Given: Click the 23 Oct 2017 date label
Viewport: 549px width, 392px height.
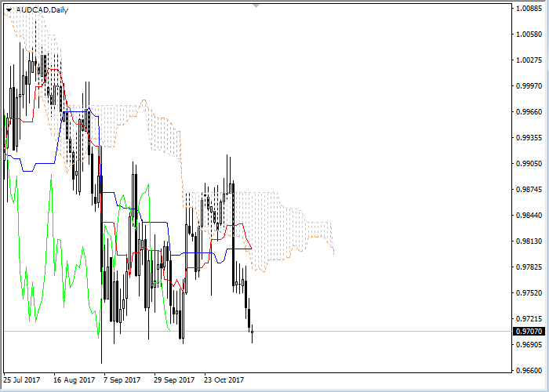Looking at the screenshot, I should 224,380.
